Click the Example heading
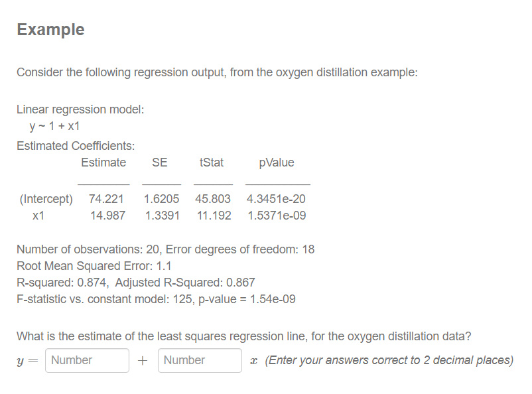 (50, 29)
